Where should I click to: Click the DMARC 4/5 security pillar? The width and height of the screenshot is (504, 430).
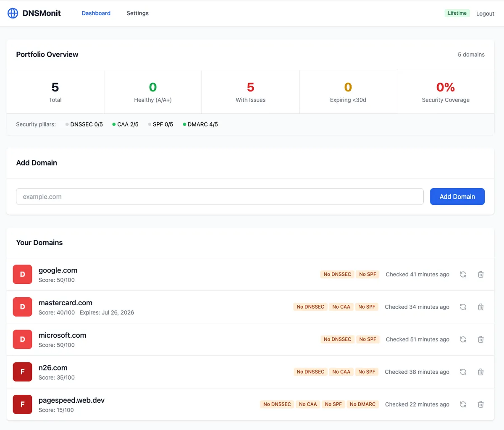[200, 124]
